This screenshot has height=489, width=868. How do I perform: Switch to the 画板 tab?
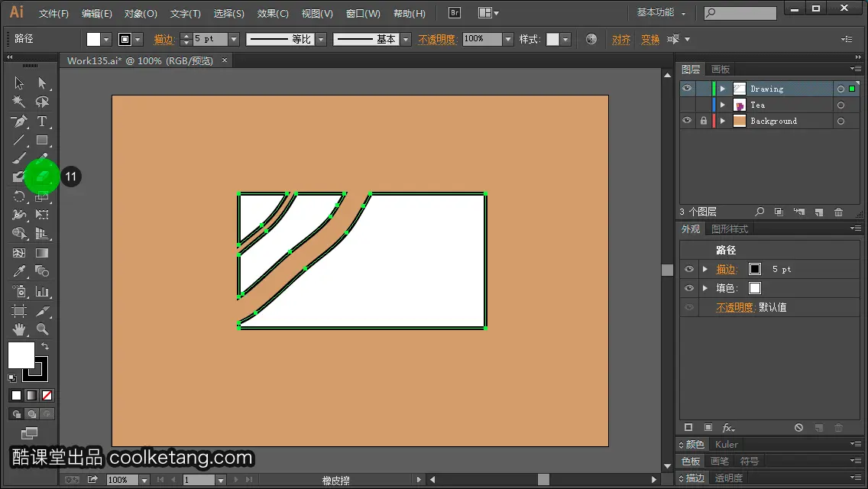pos(721,70)
